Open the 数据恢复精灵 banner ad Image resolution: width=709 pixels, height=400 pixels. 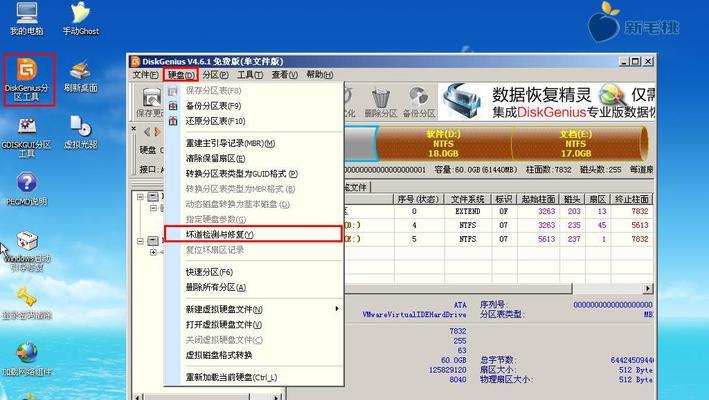[x=547, y=101]
